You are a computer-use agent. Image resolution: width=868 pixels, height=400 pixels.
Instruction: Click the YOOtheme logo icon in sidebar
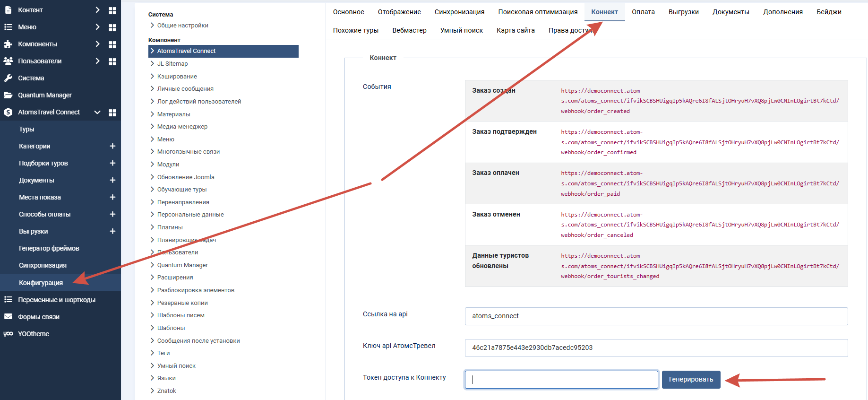8,334
